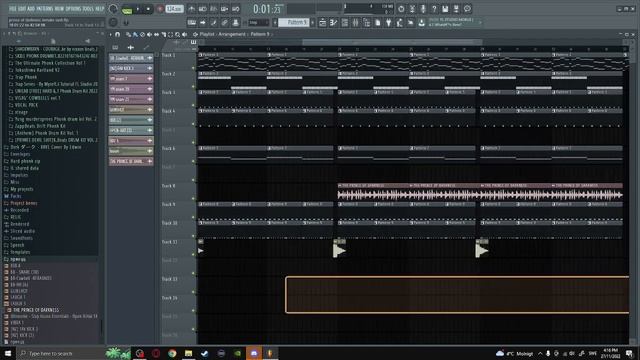Open the Channel rack view icon
The width and height of the screenshot is (640, 360).
pyautogui.click(x=344, y=23)
